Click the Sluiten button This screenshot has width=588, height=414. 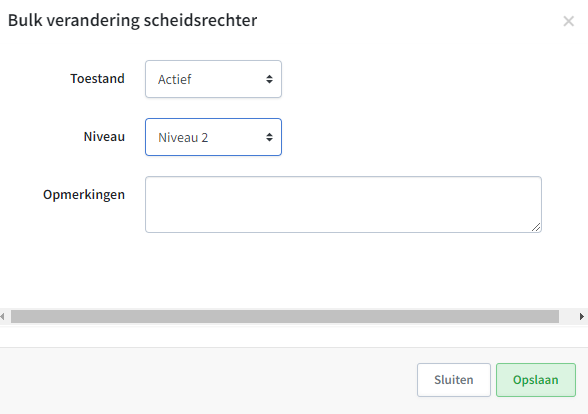click(x=454, y=380)
